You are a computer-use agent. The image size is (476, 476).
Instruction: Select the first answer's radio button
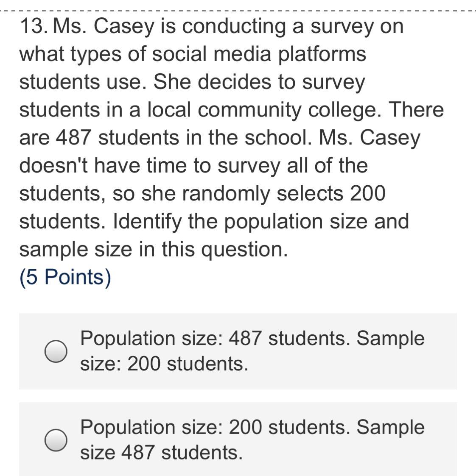point(56,351)
